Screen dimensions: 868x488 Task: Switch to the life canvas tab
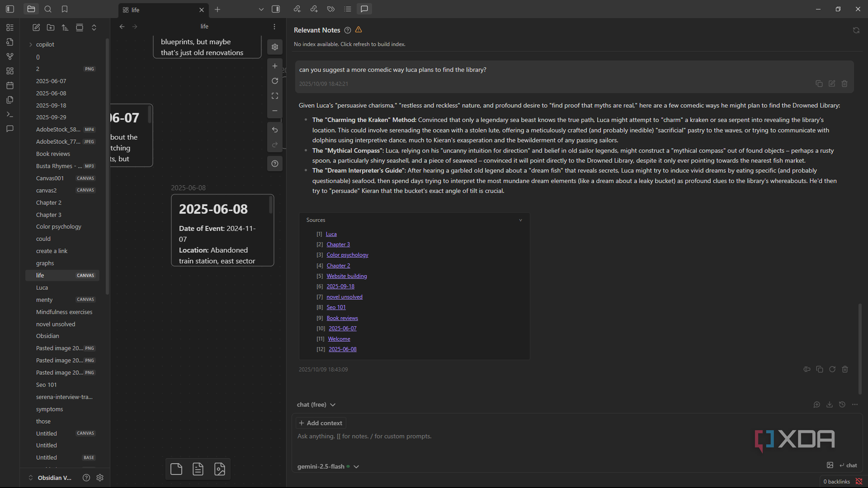click(x=136, y=9)
